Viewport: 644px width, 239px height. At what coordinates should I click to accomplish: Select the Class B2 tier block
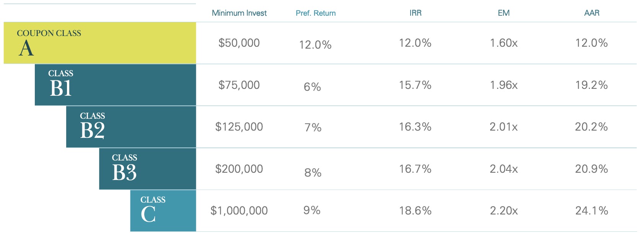pyautogui.click(x=131, y=127)
